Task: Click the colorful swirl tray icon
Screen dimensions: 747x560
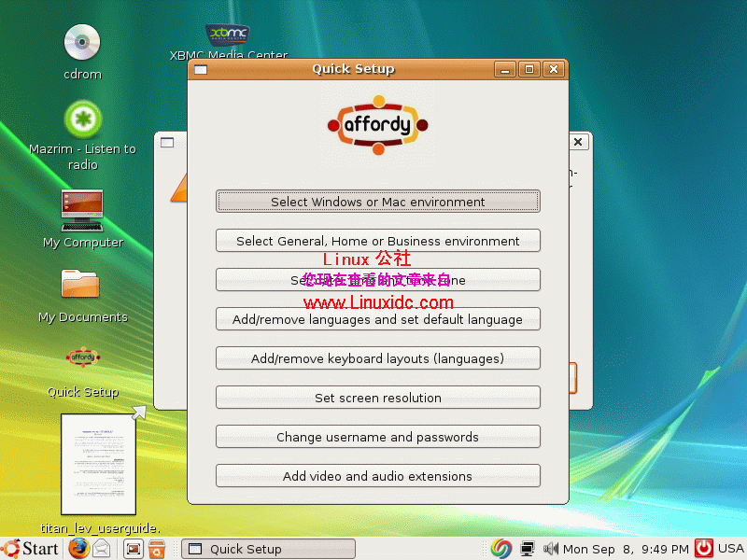Action: click(501, 549)
